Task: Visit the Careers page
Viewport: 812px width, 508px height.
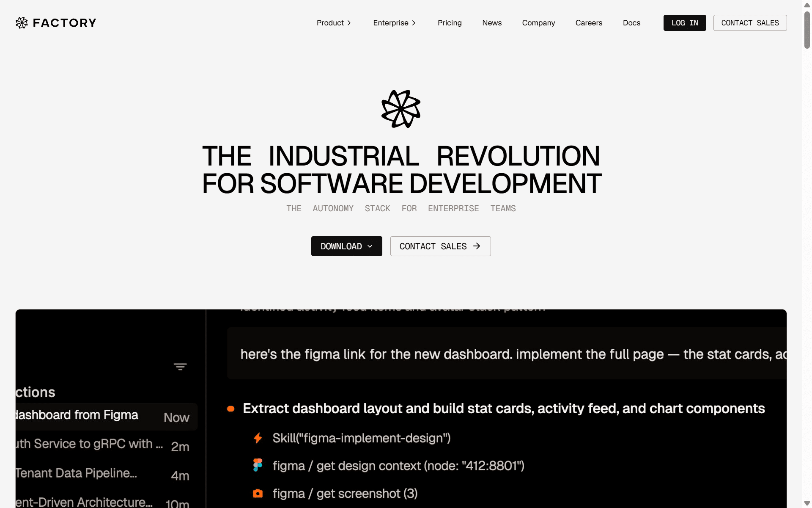Action: (x=589, y=23)
